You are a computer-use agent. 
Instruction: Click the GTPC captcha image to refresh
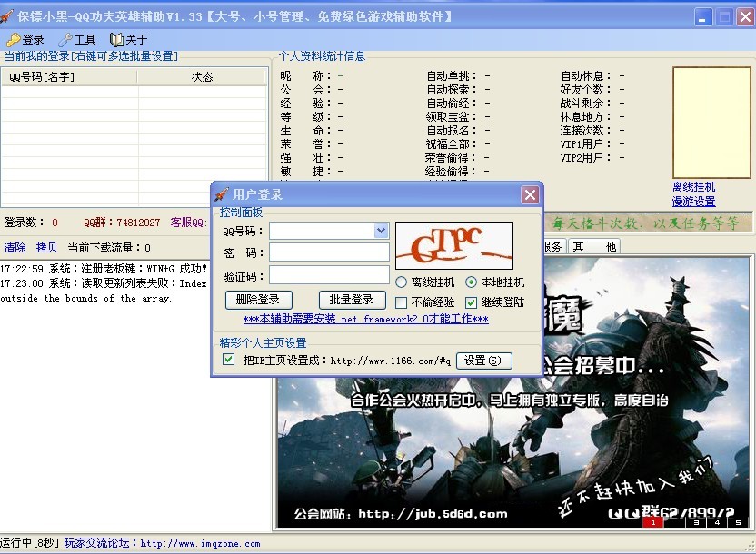click(454, 245)
